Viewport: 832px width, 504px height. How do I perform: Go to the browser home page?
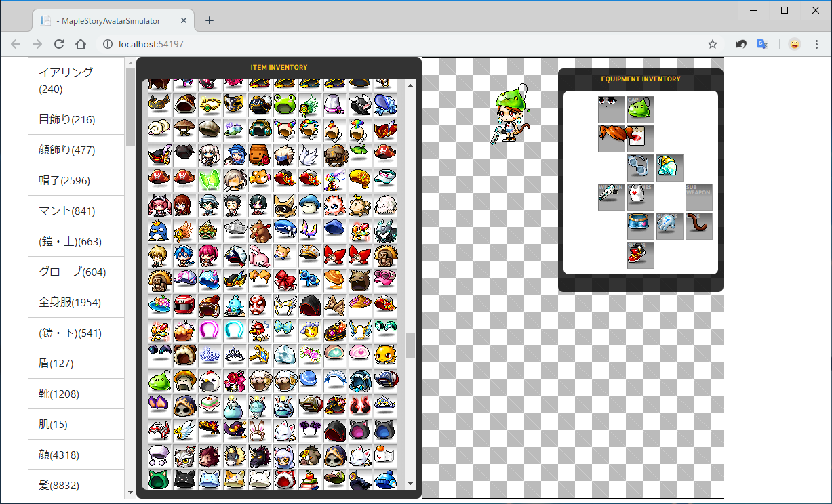tap(81, 44)
